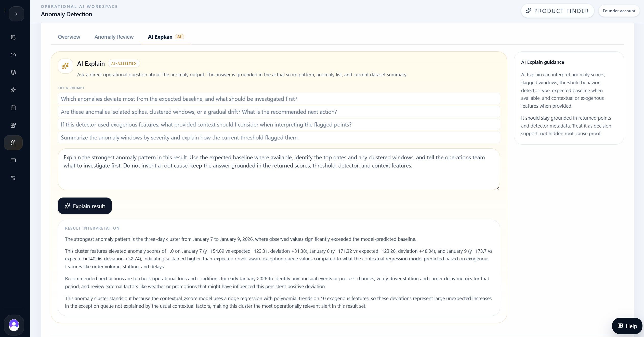The image size is (644, 337).
Task: Open the calendar icon in sidebar
Action: click(13, 108)
